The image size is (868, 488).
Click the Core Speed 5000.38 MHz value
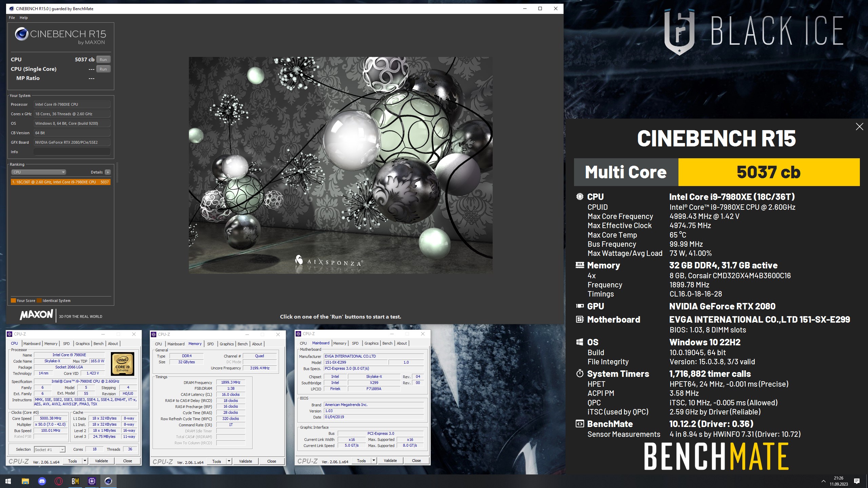tap(51, 419)
